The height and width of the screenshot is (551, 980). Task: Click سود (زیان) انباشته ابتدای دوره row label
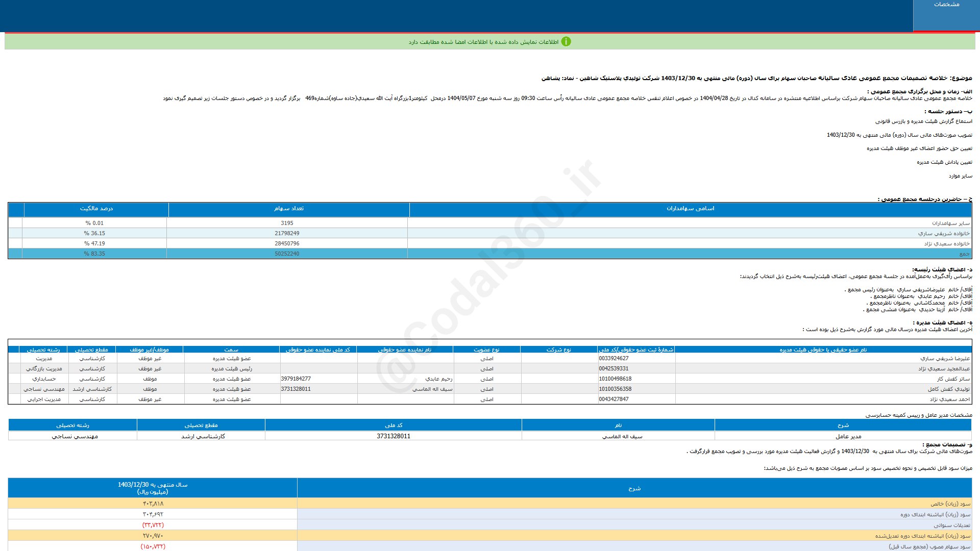click(935, 514)
